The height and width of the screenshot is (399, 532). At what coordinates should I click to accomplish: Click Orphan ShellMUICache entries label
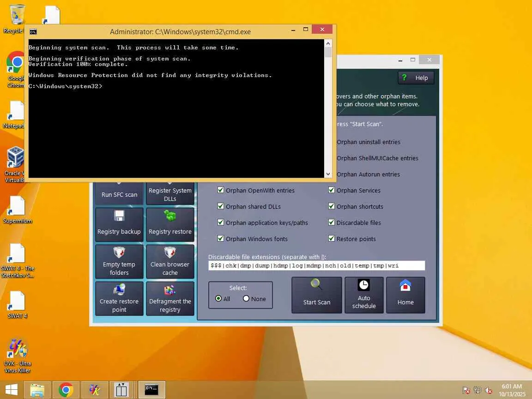tap(377, 158)
